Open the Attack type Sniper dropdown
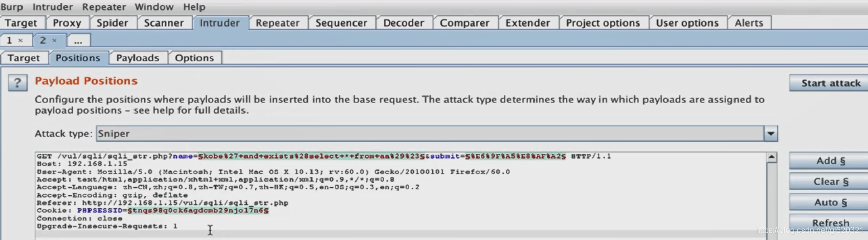Image resolution: width=868 pixels, height=240 pixels. [x=437, y=134]
